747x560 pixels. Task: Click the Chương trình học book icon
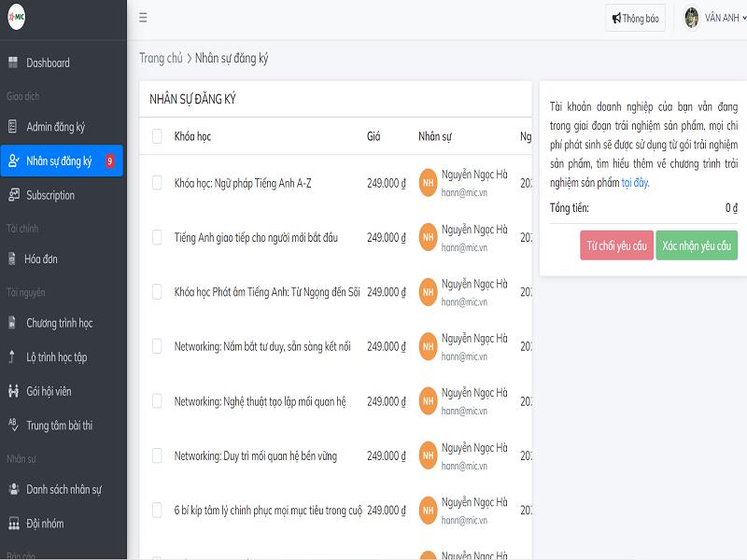(13, 323)
